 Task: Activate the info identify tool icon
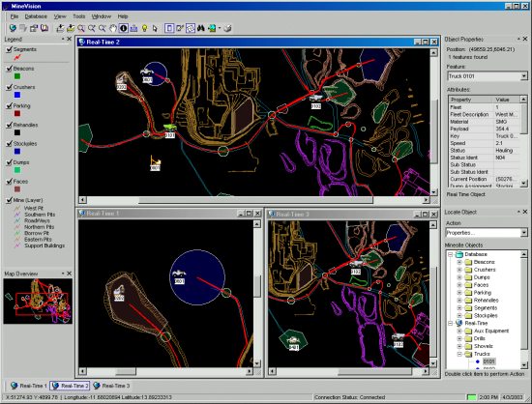(124, 28)
